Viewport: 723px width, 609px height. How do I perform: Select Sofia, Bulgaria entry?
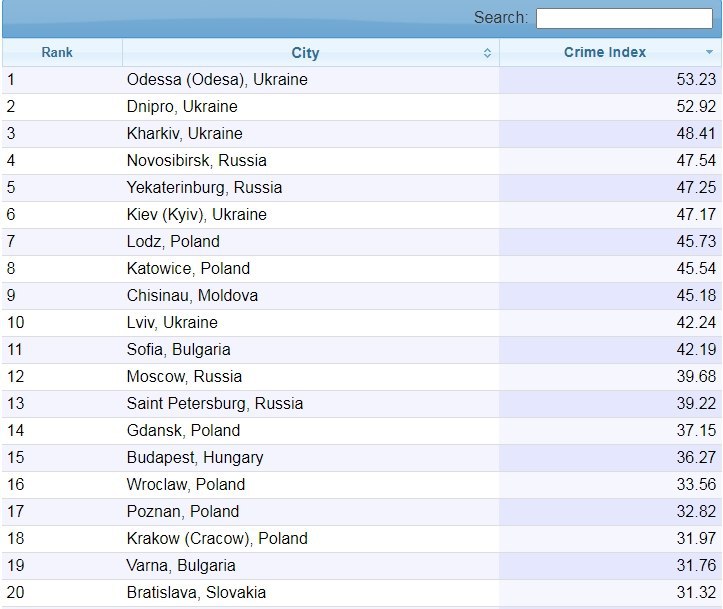pyautogui.click(x=178, y=350)
